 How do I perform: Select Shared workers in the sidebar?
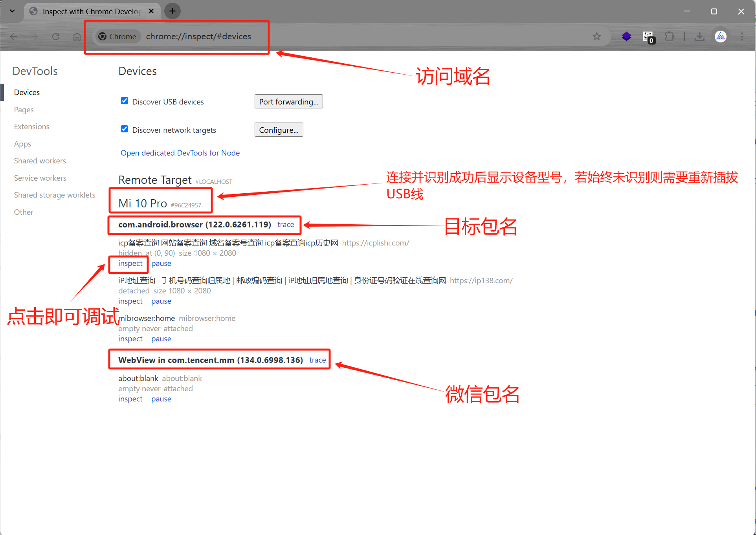[x=40, y=161]
